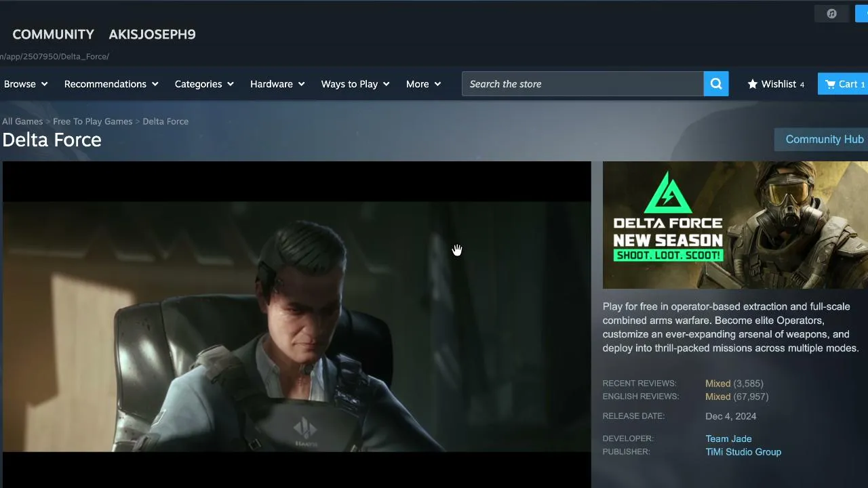
Task: Open the Categories dropdown
Action: pyautogui.click(x=204, y=84)
